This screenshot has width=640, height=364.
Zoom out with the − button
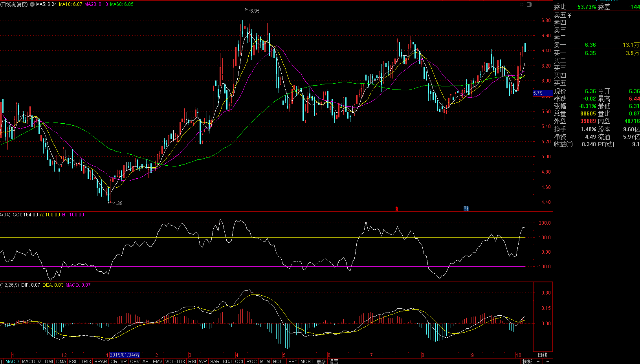pos(548,361)
